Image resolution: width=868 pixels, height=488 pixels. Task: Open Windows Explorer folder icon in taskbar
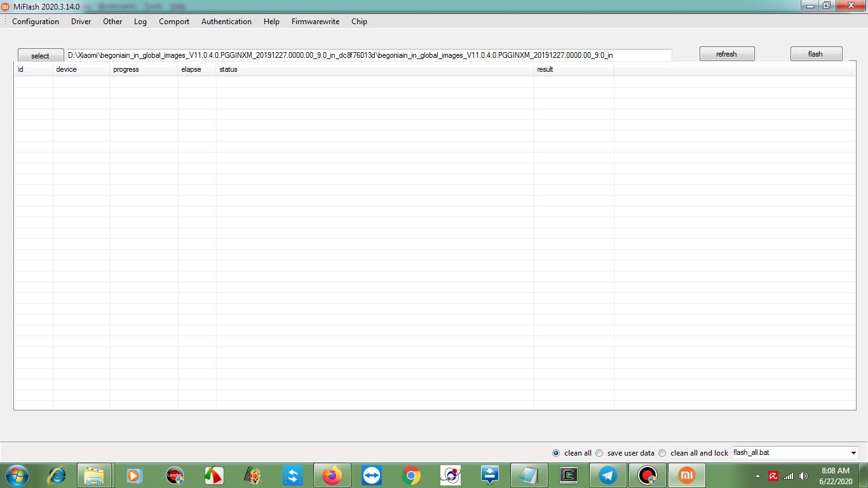coord(94,475)
